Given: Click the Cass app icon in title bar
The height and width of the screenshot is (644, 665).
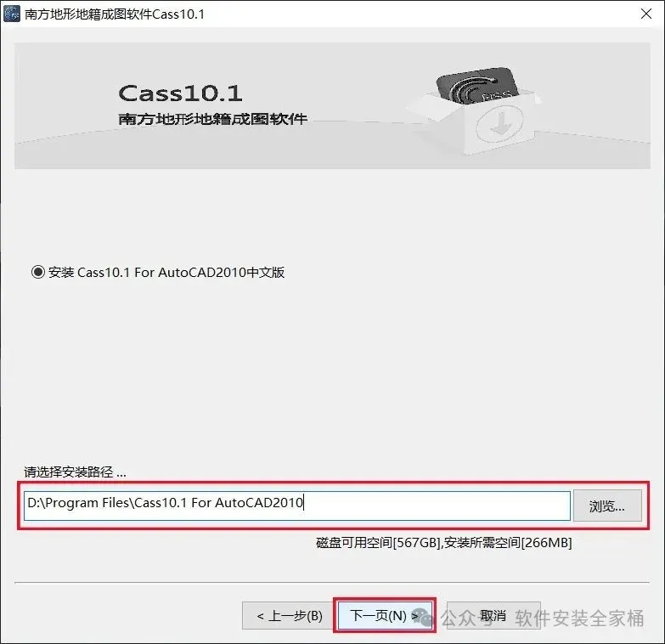Looking at the screenshot, I should click(x=11, y=14).
